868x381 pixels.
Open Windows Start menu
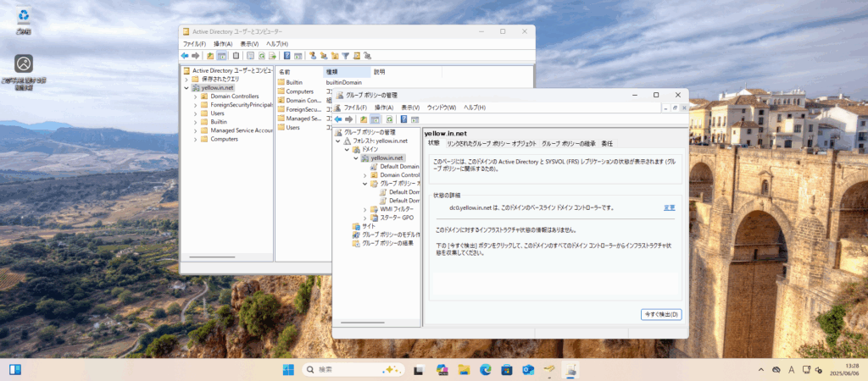[289, 369]
